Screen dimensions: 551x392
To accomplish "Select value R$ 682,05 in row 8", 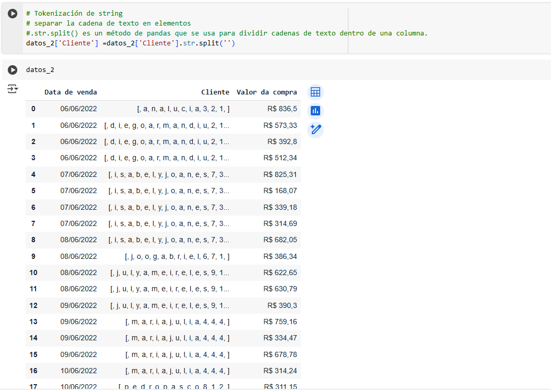I will (x=280, y=240).
